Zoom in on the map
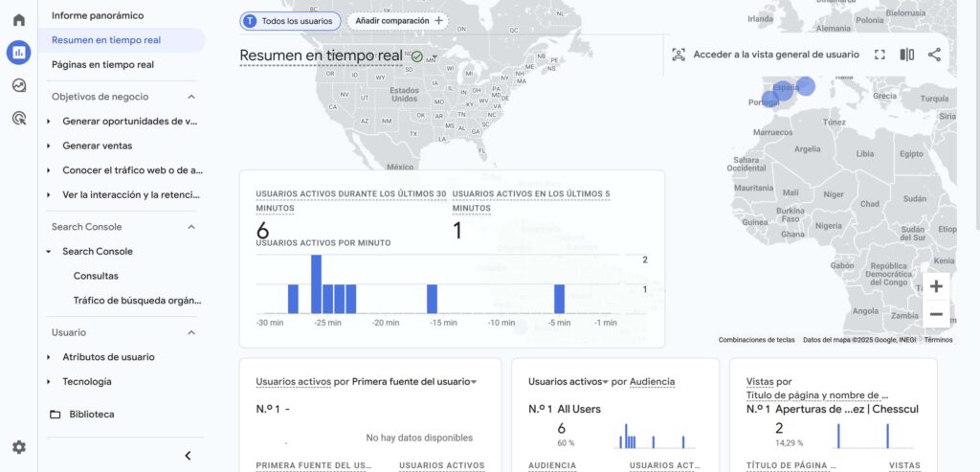 point(936,286)
